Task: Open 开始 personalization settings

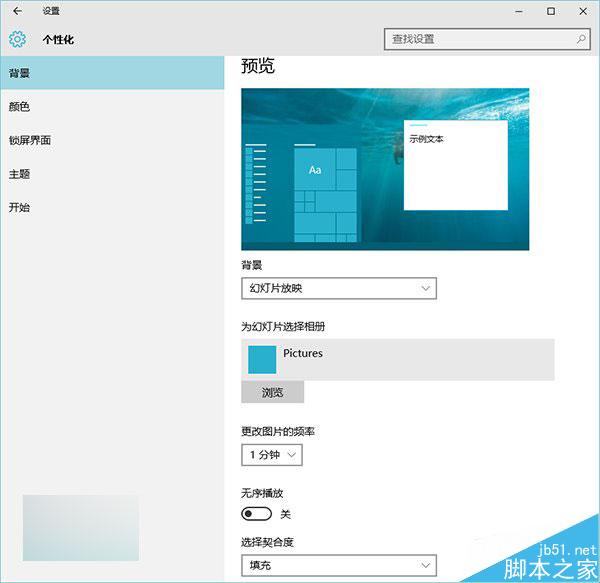Action: [x=20, y=207]
